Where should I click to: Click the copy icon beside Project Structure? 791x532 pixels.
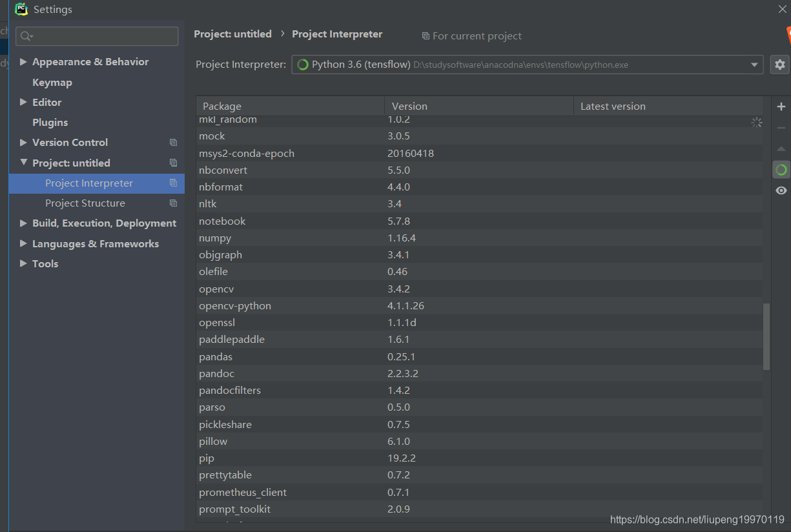click(173, 203)
